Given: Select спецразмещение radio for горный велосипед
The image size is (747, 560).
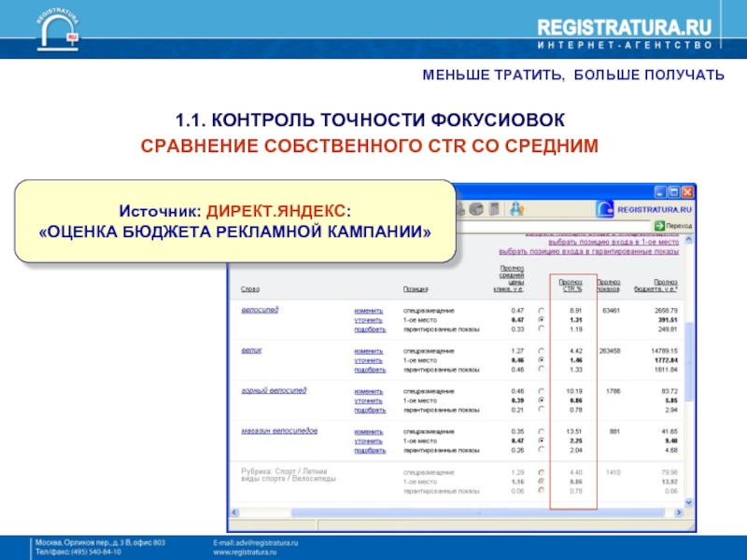Looking at the screenshot, I should [542, 391].
